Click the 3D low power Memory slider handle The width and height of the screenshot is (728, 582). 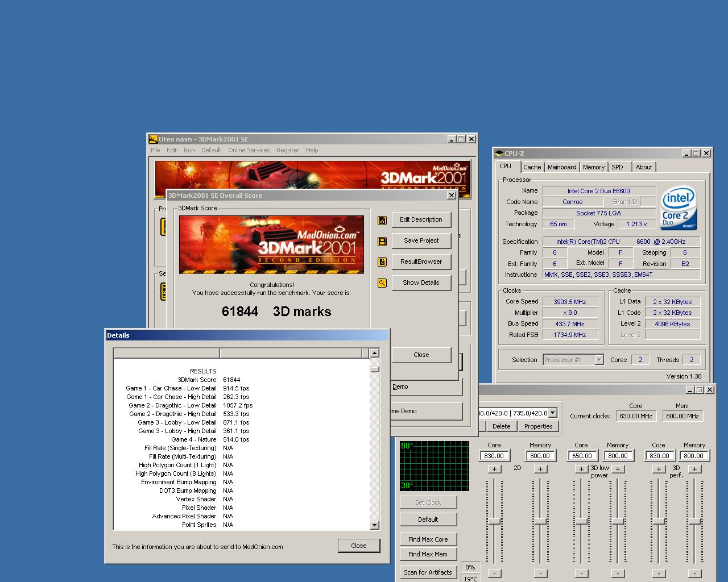pyautogui.click(x=618, y=521)
